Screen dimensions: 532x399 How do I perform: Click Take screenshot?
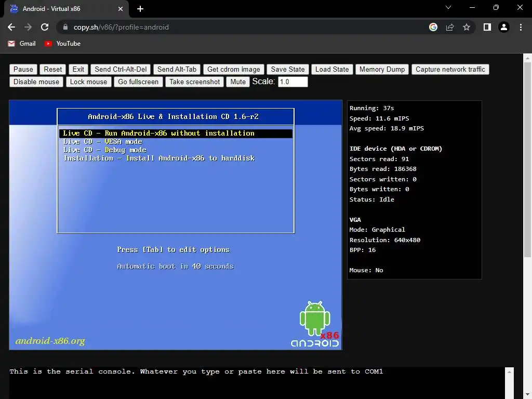(195, 82)
